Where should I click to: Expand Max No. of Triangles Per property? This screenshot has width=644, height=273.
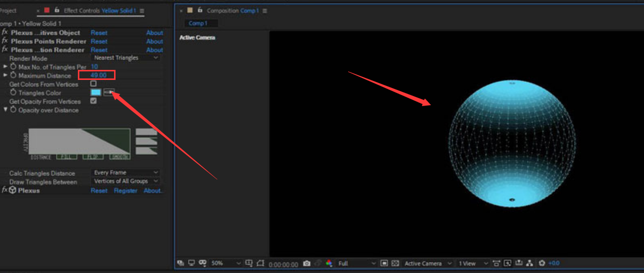click(x=6, y=66)
